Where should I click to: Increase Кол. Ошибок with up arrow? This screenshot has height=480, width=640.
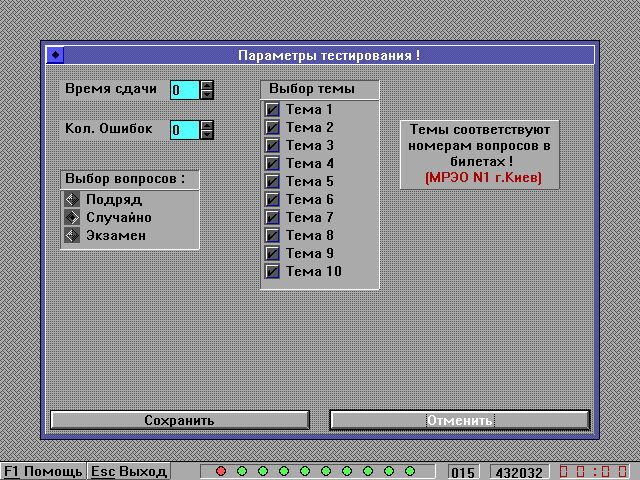[207, 125]
